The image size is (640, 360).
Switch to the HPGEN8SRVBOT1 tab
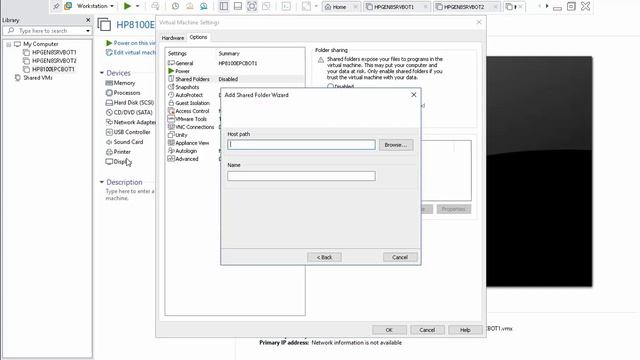coord(393,7)
